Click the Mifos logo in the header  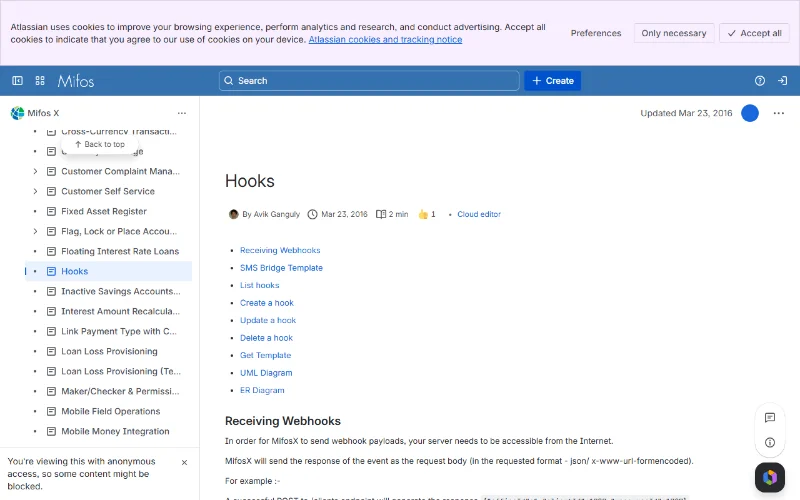pos(76,81)
